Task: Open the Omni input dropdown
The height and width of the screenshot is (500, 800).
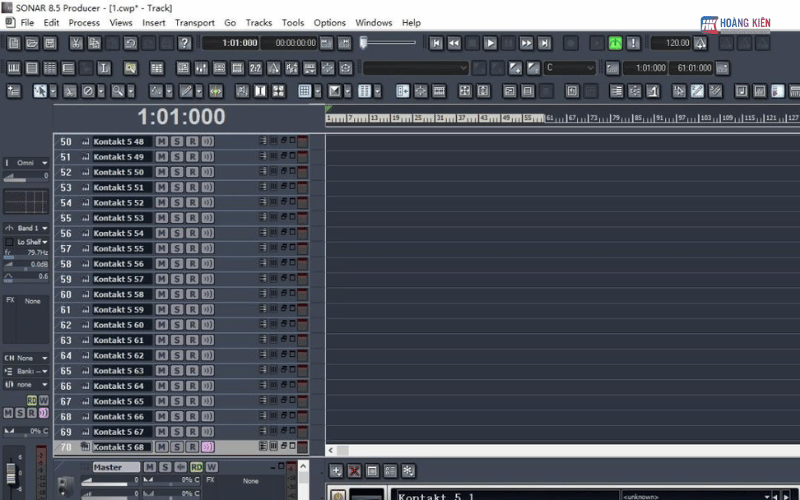Action: point(26,163)
